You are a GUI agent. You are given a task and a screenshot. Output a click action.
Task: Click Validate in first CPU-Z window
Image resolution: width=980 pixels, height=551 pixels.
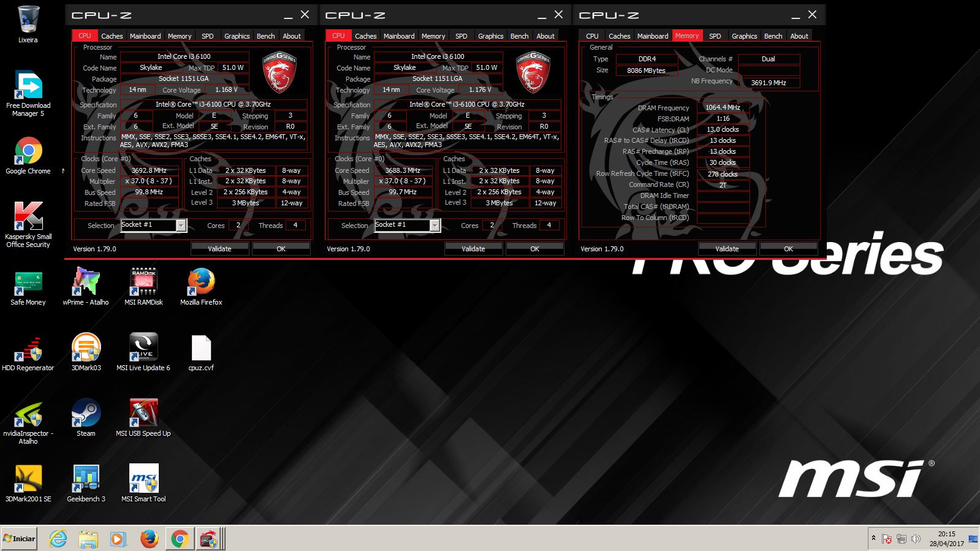point(219,249)
